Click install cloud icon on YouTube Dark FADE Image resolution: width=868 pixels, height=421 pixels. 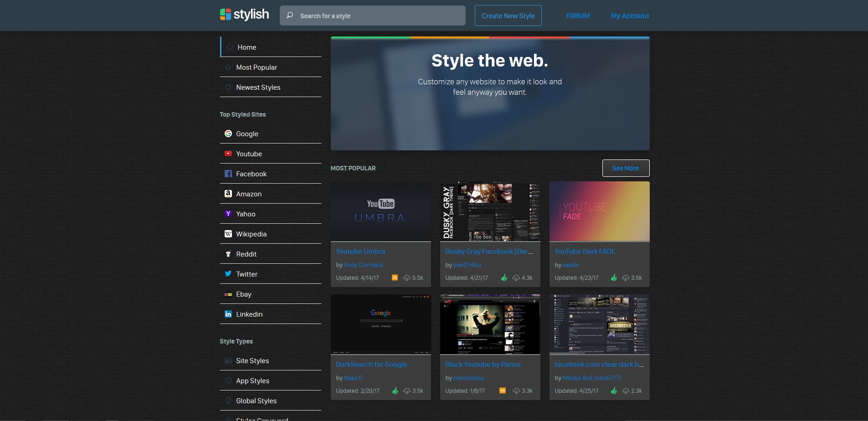point(626,277)
